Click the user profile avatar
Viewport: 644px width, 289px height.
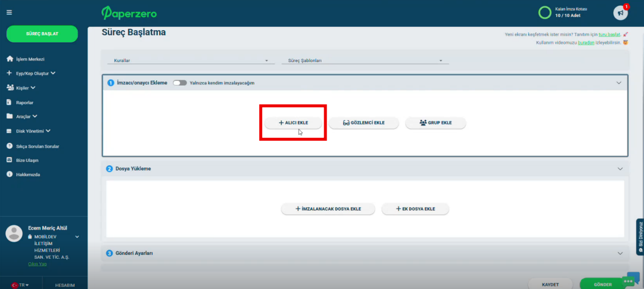coord(14,233)
